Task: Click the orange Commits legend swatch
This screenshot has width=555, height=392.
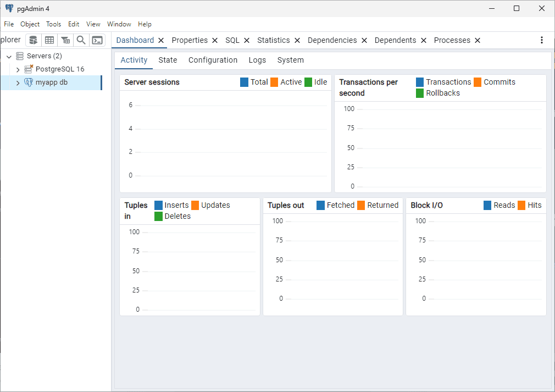Action: pyautogui.click(x=478, y=82)
